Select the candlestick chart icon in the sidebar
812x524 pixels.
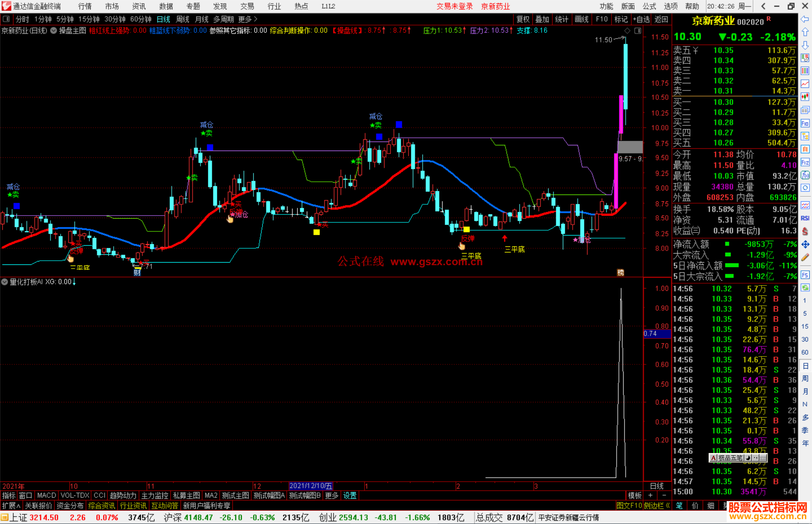805,97
